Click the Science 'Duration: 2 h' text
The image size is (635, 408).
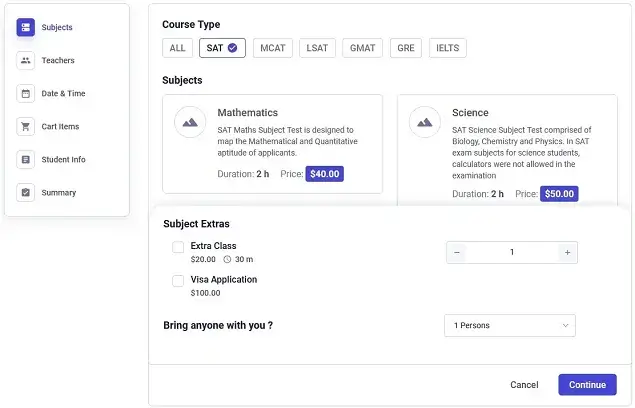[478, 194]
